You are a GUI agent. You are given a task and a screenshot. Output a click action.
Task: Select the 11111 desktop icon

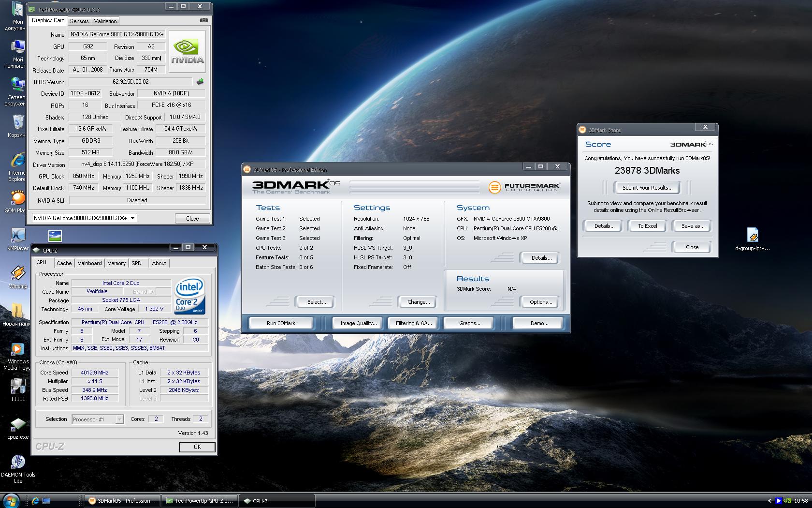18,390
